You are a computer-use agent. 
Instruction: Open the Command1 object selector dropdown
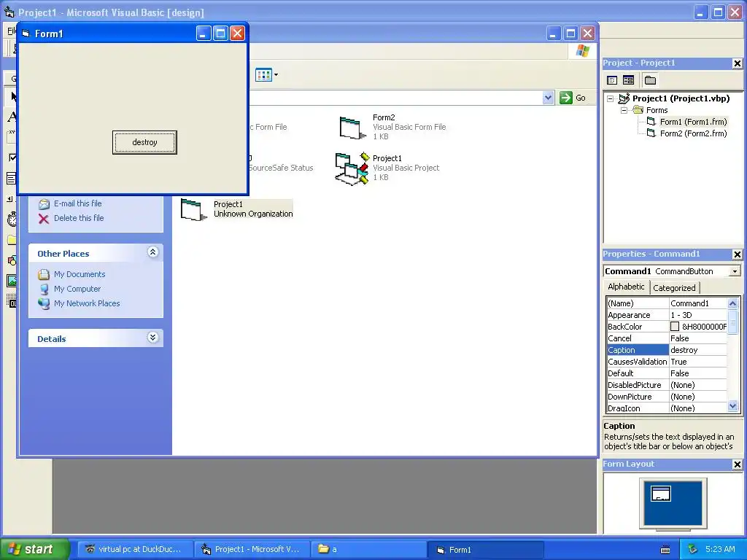coord(735,271)
